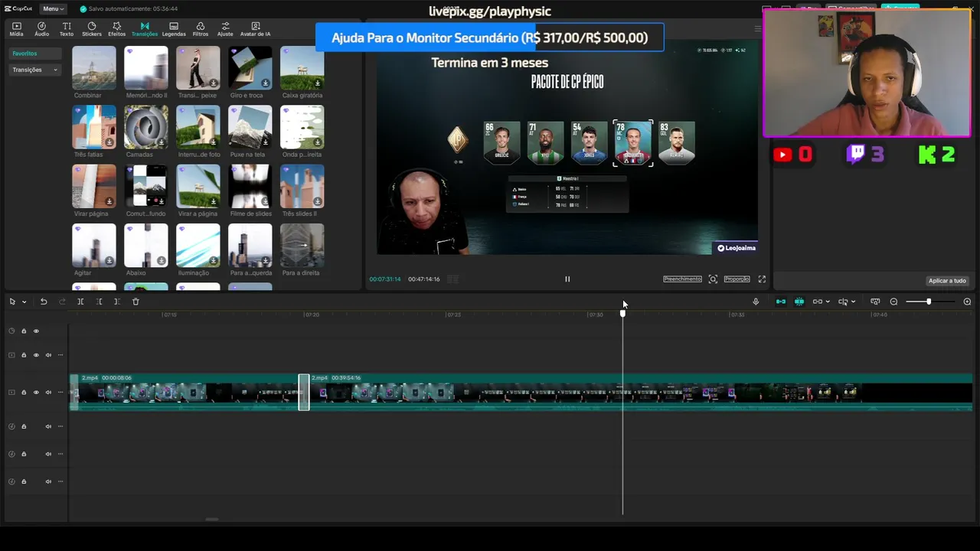Screen dimensions: 980x551
Task: Start voice recording with microphone icon
Action: [x=756, y=302]
